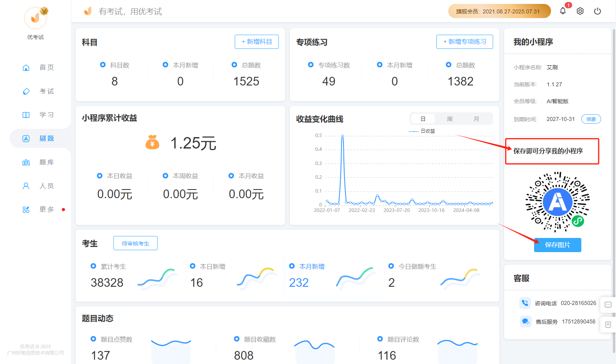Click the after-sales number 17512890458
This screenshot has width=616, height=364.
click(x=579, y=321)
